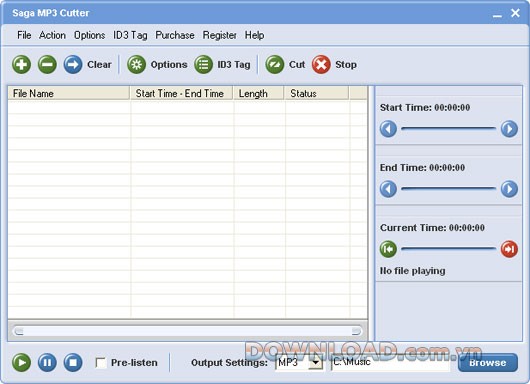This screenshot has height=384, width=530.
Task: Click the green minus remove file icon
Action: click(47, 64)
